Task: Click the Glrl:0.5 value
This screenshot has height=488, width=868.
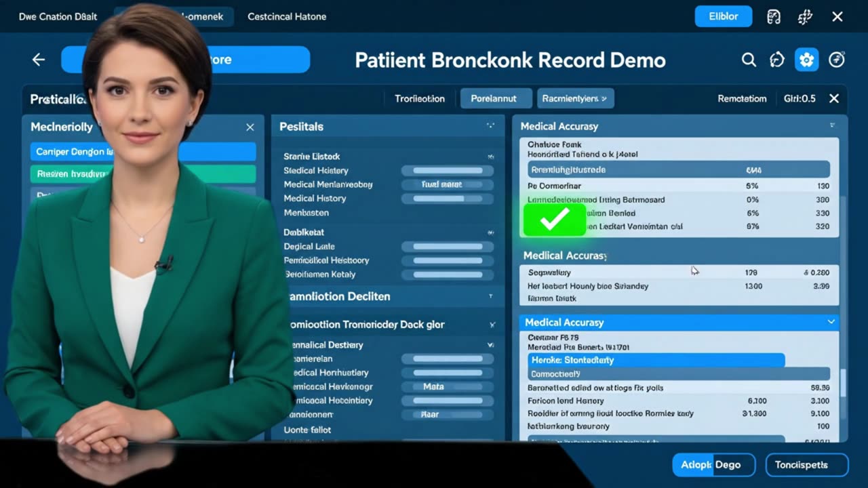Action: point(800,98)
